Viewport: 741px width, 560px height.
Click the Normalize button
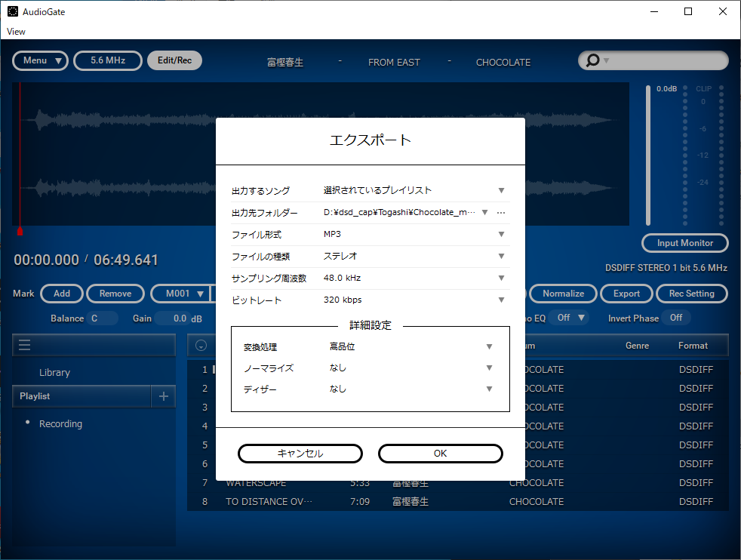pos(564,294)
